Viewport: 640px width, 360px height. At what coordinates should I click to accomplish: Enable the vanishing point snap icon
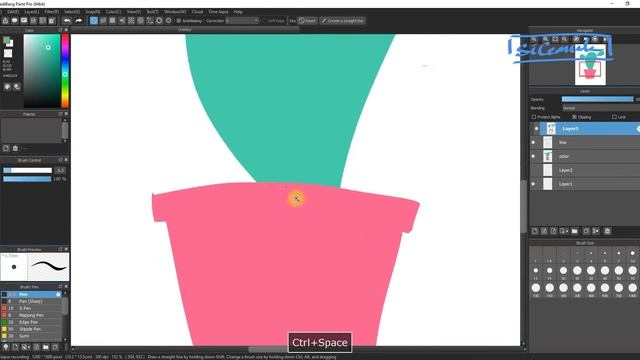(122, 20)
